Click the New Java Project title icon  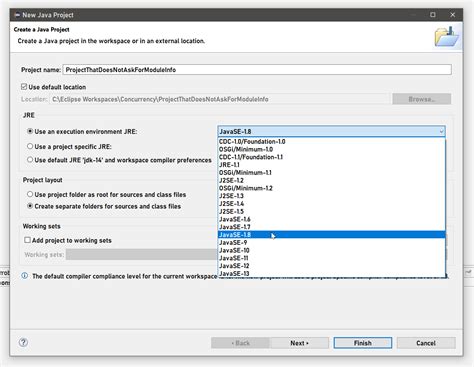pos(18,15)
